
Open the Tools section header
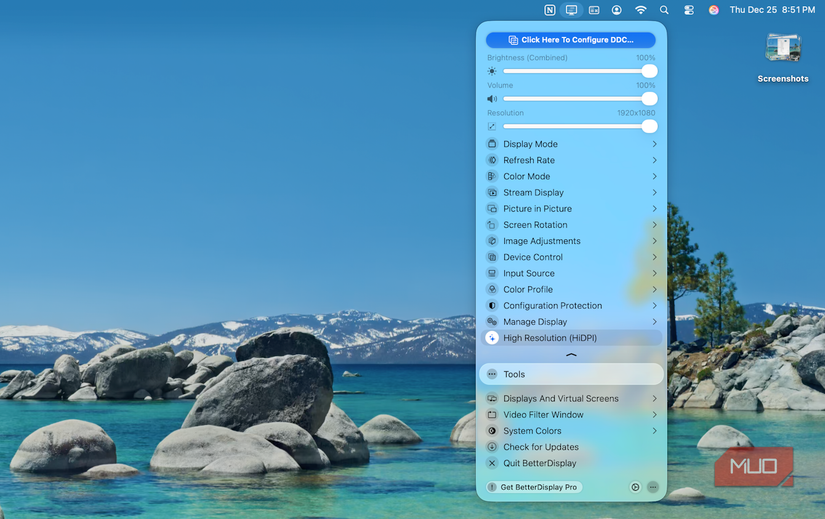571,374
